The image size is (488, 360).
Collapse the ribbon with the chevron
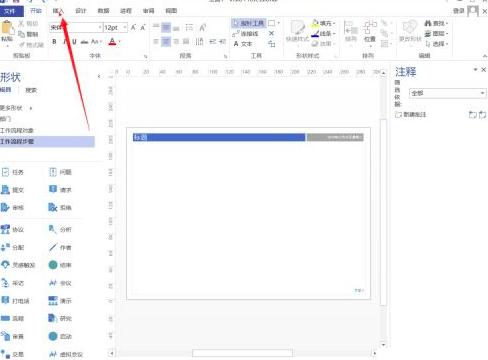485,56
